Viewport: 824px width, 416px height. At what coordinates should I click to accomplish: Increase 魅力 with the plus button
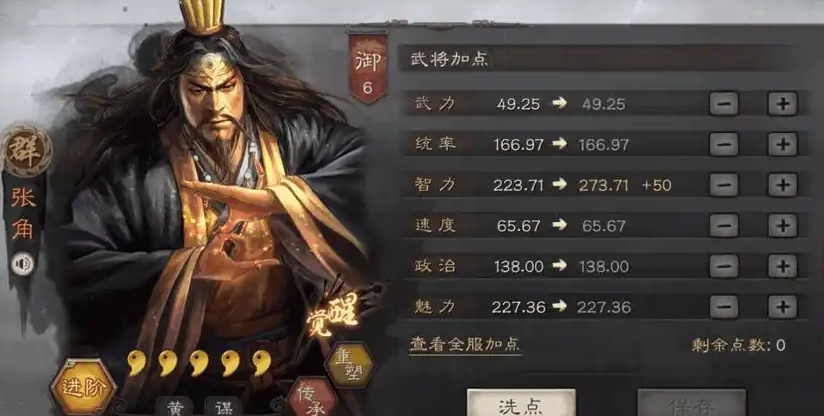782,307
